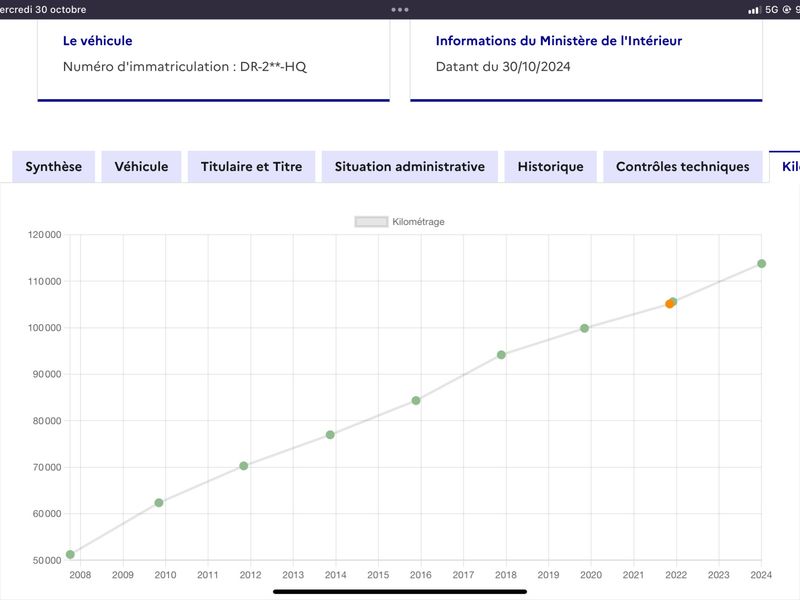Switch to Contrôles techniques tab

click(683, 166)
